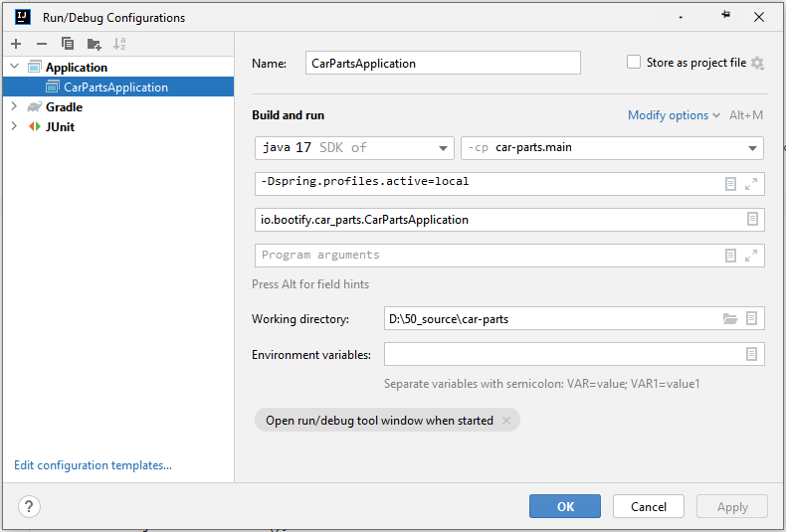Click OK to confirm configuration
Screen dimensions: 786x532
click(565, 506)
